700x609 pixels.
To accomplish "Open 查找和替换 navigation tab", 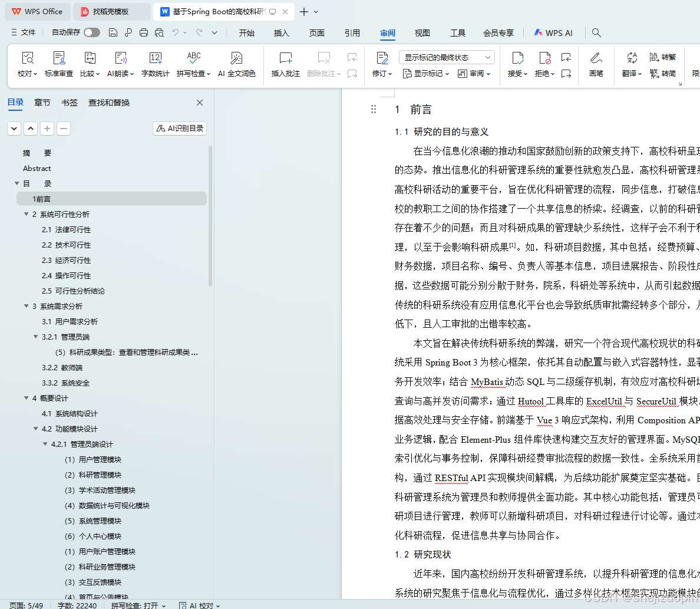I will point(109,103).
